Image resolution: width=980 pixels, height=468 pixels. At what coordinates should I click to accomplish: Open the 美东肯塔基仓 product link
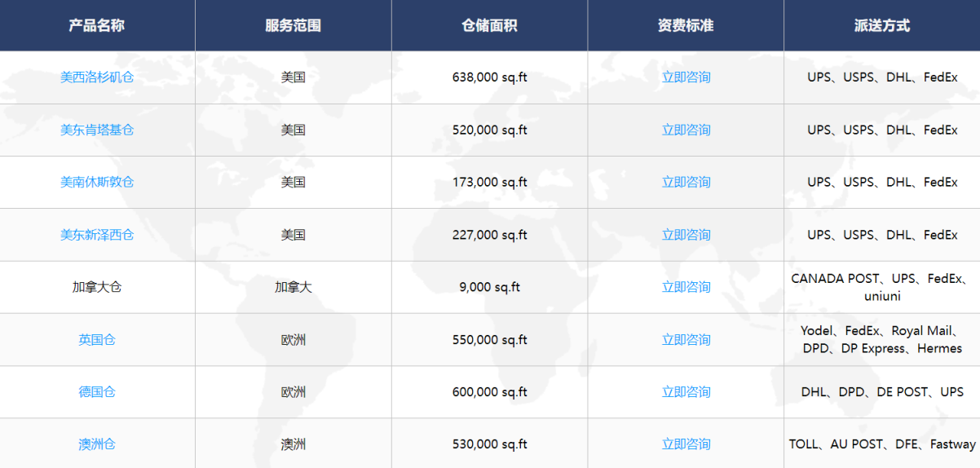tap(97, 130)
